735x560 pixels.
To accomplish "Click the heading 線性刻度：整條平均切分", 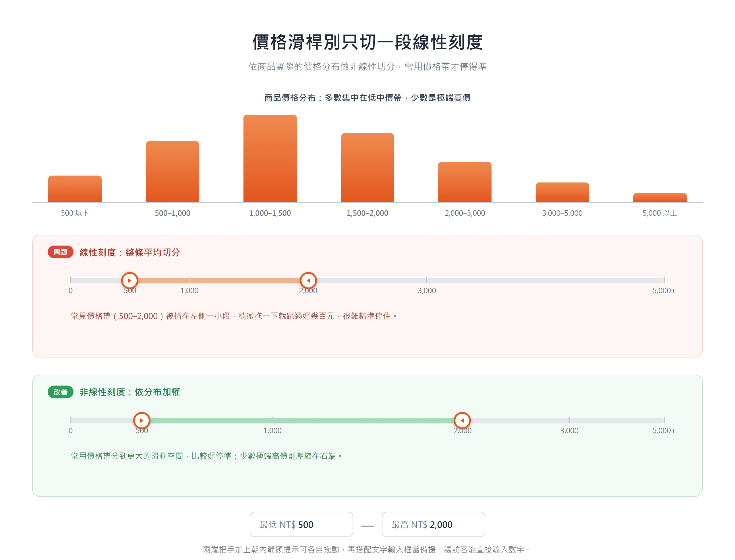I will [x=129, y=252].
